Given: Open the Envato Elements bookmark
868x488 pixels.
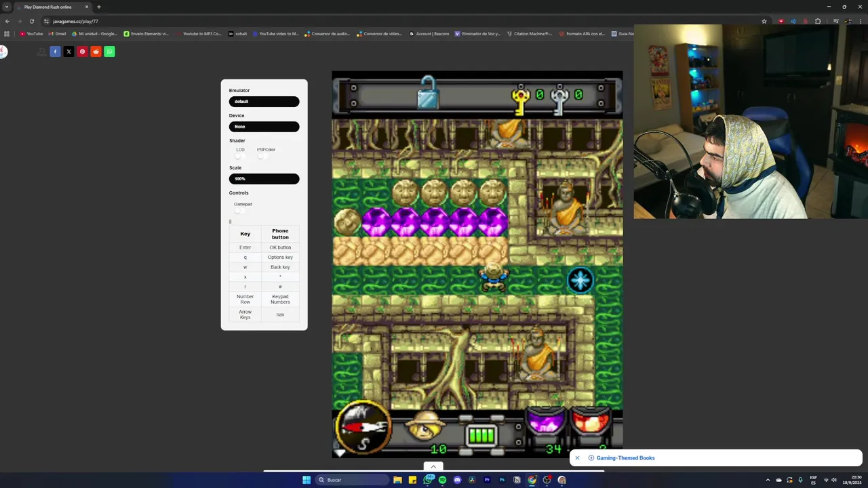Looking at the screenshot, I should click(x=146, y=34).
